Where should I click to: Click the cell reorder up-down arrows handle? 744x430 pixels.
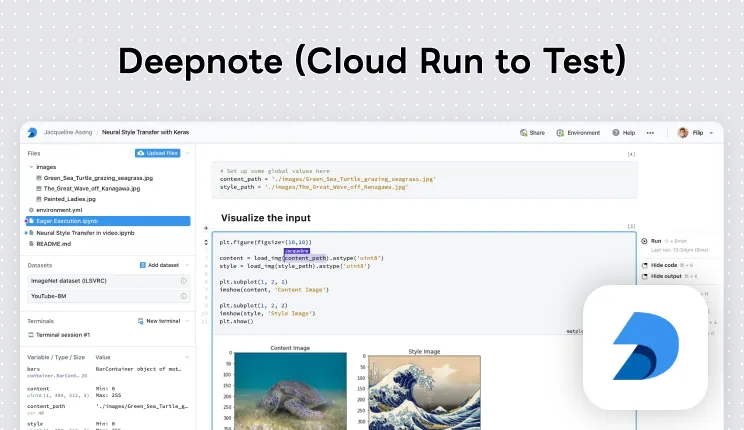tap(206, 243)
